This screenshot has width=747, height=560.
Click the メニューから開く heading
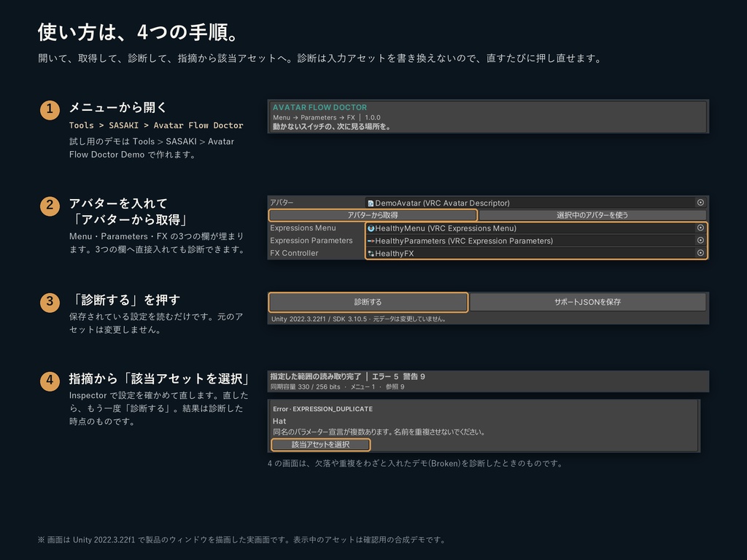[x=118, y=107]
